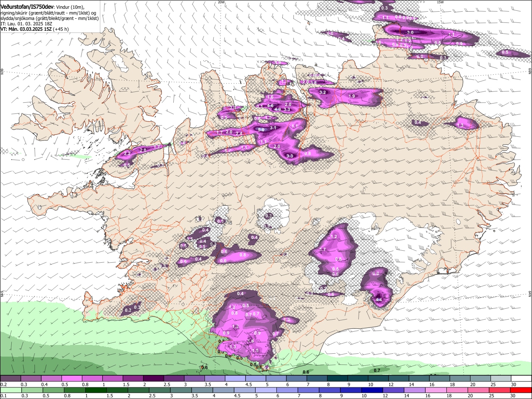Screen dimensions: 532x399
Task: Select darkest purple 2–2.5 snow legend swatch
Action: tap(153, 379)
